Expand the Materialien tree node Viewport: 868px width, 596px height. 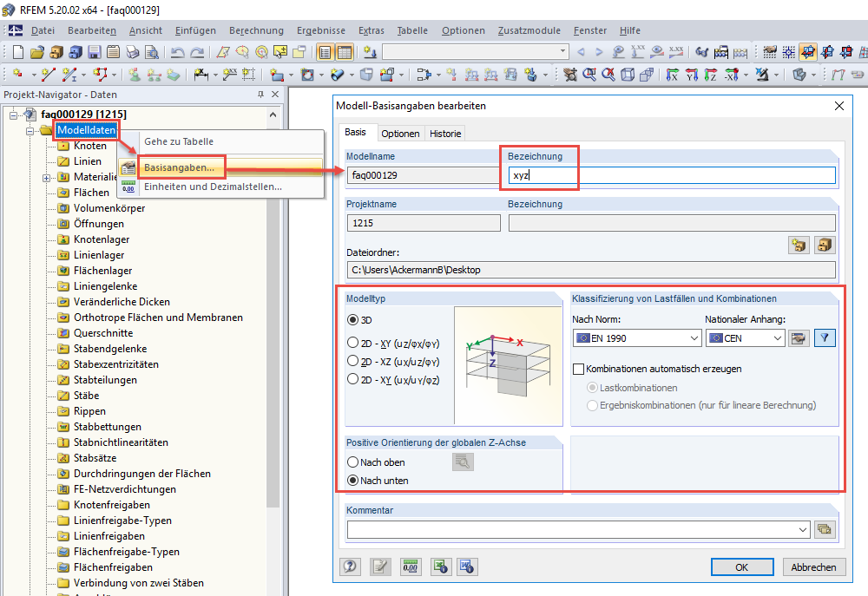point(47,178)
